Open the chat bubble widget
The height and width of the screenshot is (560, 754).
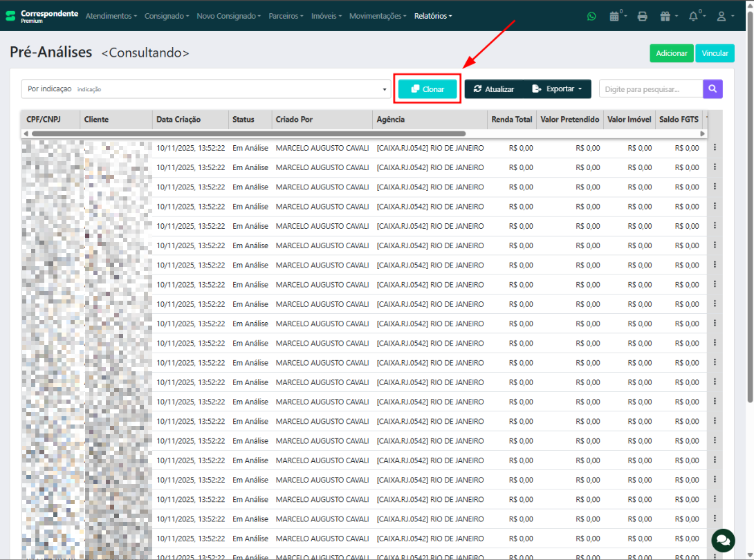coord(723,539)
